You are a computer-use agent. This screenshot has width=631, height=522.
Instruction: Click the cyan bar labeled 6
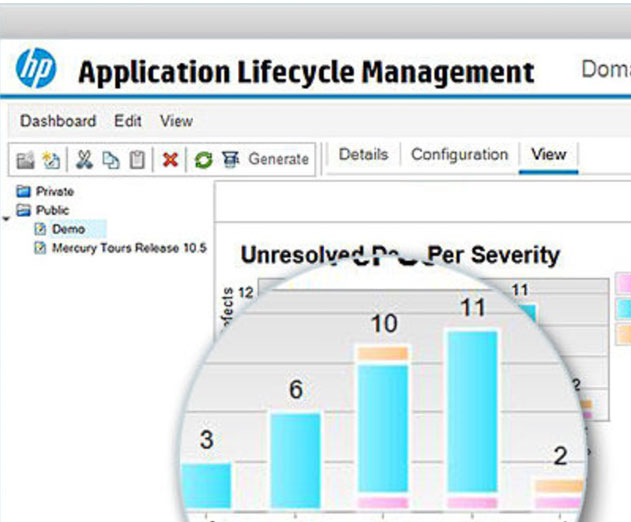pos(296,460)
